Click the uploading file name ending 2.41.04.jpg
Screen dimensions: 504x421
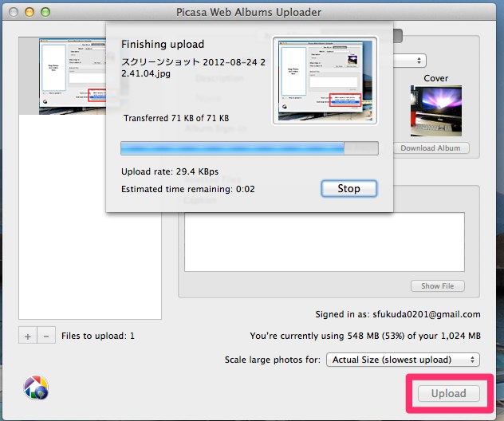point(193,68)
